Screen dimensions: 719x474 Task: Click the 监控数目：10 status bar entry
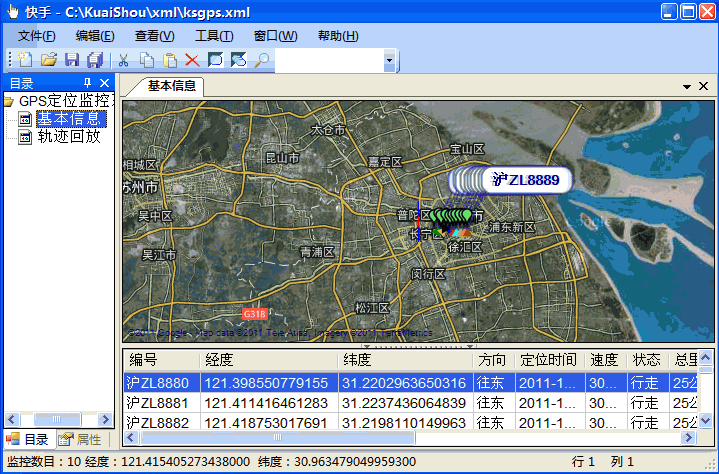44,462
